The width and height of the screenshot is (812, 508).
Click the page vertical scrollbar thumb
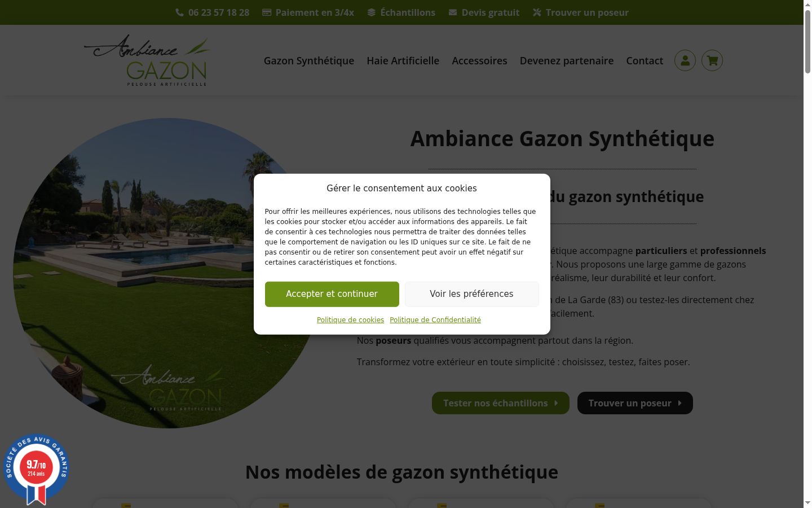point(807,41)
